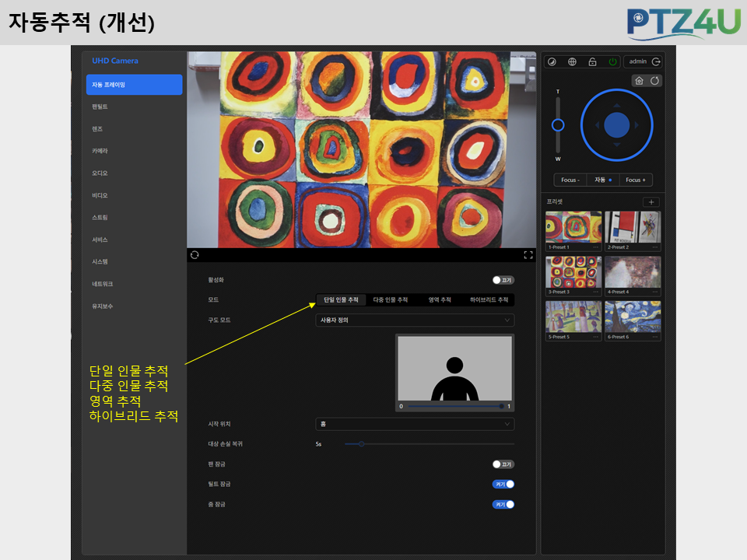
Task: Turn off the 줌 잠금 switch
Action: (503, 504)
